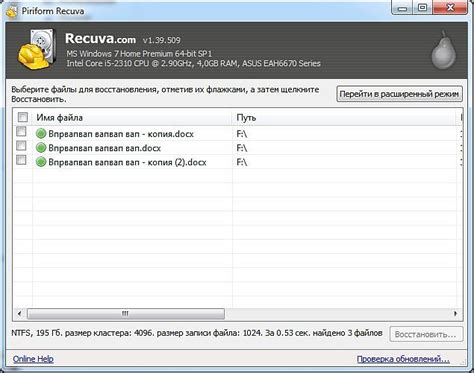Click the Piriform pear logo
The height and width of the screenshot is (373, 474).
443,50
